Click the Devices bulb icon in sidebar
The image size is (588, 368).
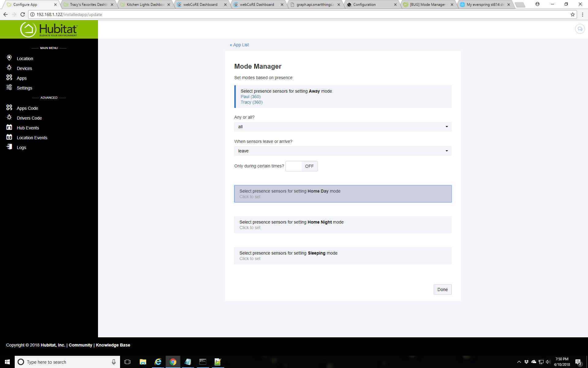tap(9, 68)
